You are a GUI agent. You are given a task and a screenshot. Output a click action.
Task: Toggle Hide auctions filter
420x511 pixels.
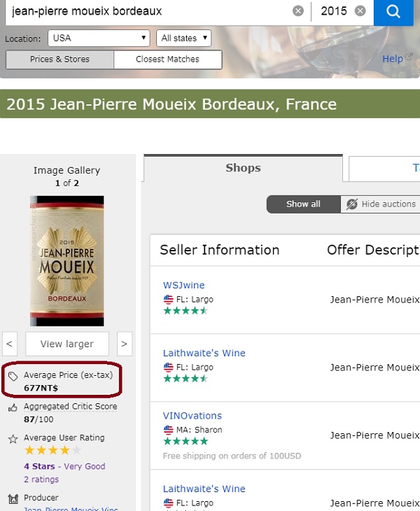(381, 204)
